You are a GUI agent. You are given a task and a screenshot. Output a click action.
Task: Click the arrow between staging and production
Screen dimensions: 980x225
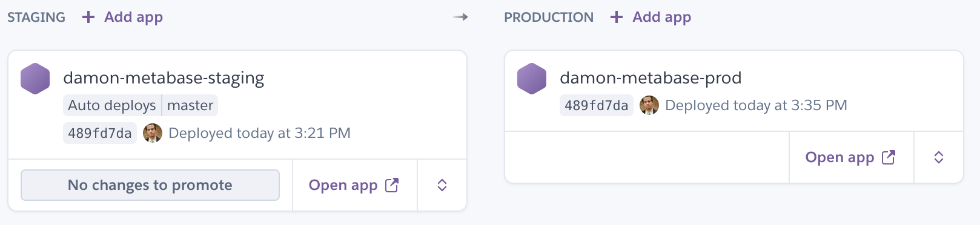point(460,17)
